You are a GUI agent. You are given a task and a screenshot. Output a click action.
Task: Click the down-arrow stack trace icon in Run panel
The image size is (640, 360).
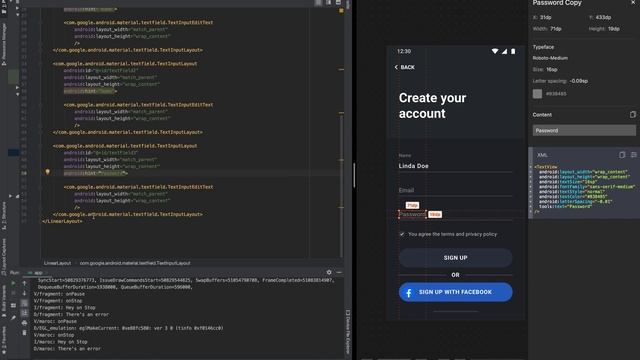click(24, 293)
